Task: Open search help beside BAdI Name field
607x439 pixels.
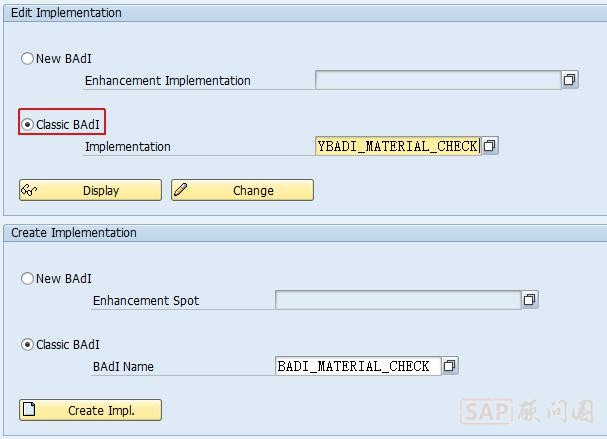Action: click(450, 366)
